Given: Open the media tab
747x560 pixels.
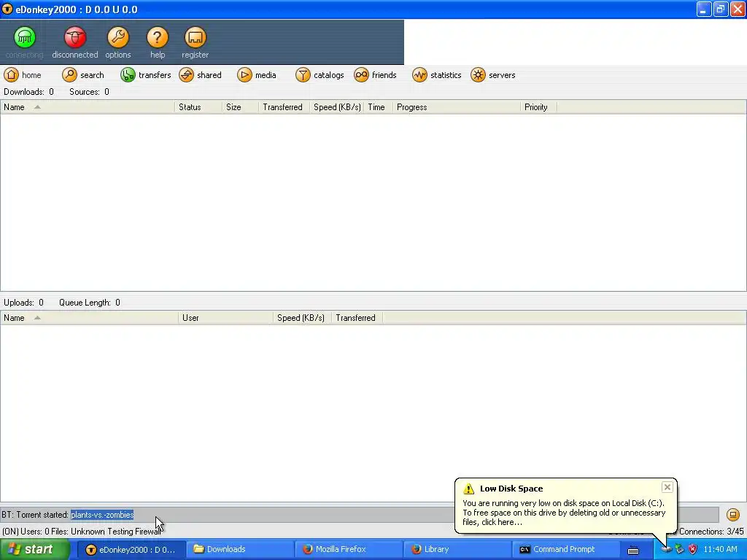Looking at the screenshot, I should pos(256,75).
